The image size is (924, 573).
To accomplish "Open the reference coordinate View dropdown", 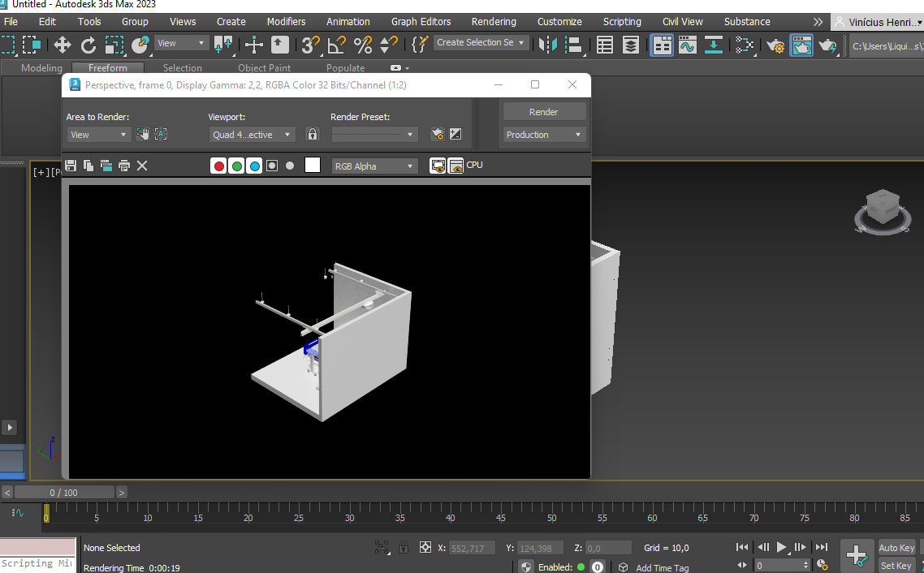I will click(x=180, y=43).
